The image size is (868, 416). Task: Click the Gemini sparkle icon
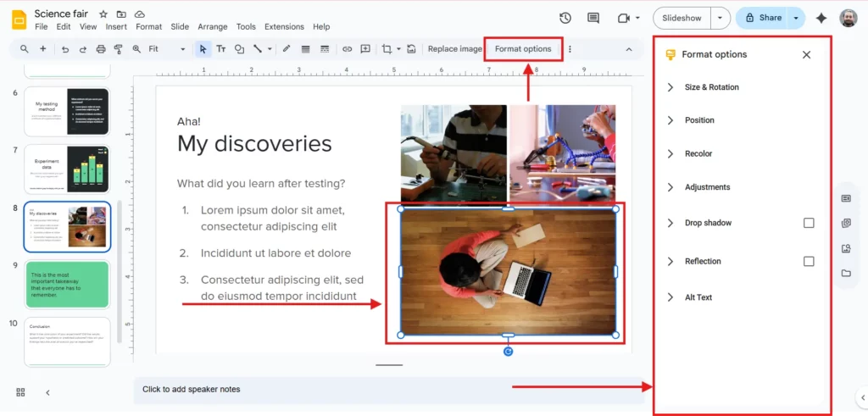coord(821,18)
